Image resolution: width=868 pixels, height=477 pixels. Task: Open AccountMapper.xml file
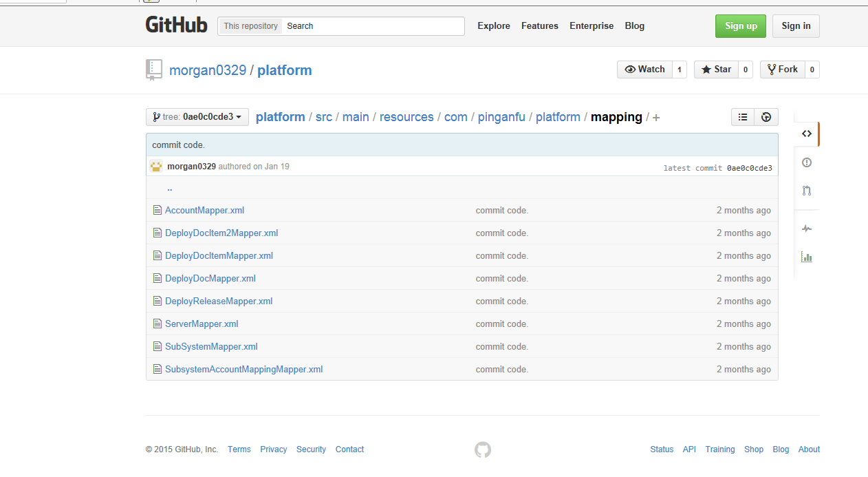tap(204, 211)
